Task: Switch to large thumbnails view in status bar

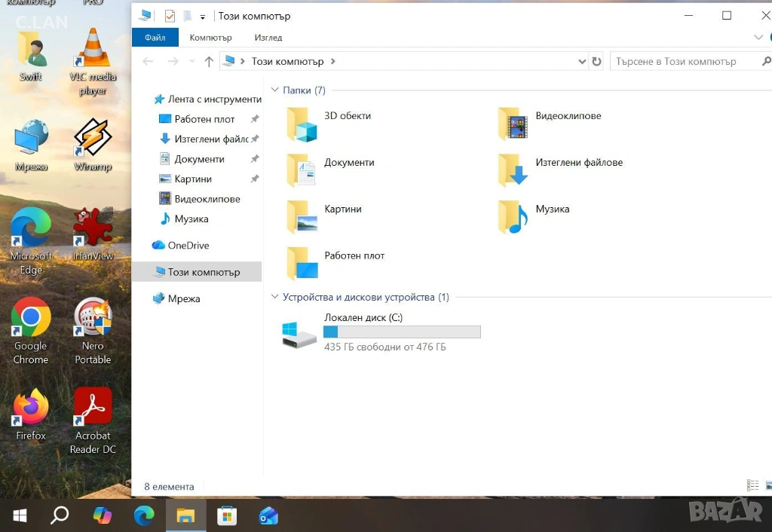Action: [768, 486]
